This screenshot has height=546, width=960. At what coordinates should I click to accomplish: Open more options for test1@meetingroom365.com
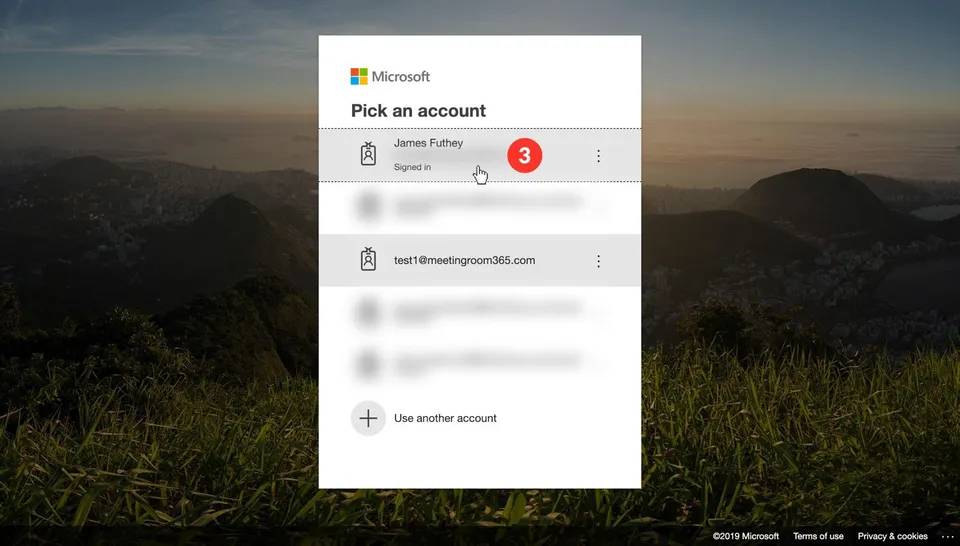598,261
